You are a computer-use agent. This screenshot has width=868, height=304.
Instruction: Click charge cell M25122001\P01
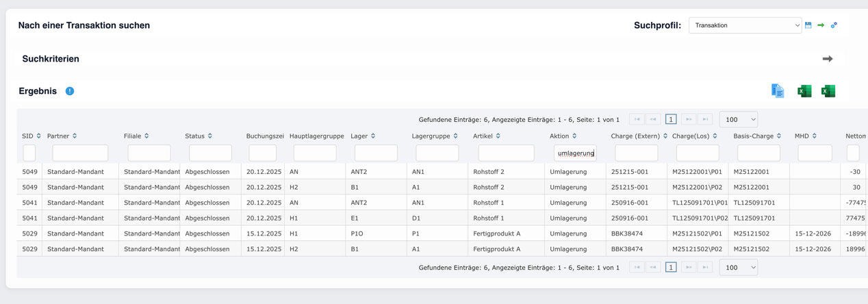click(x=697, y=172)
